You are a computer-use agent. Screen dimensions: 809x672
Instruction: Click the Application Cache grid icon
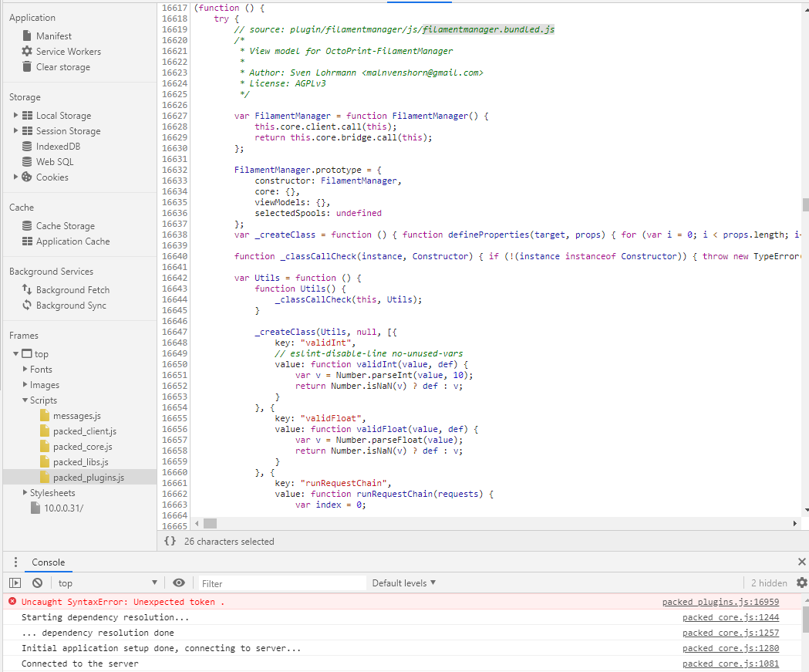click(x=27, y=241)
